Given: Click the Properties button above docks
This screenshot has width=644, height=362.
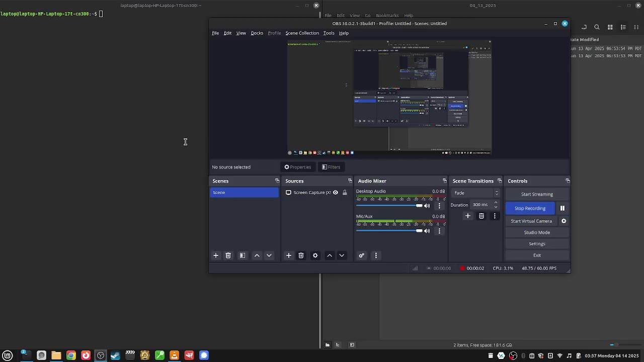Looking at the screenshot, I should point(297,167).
